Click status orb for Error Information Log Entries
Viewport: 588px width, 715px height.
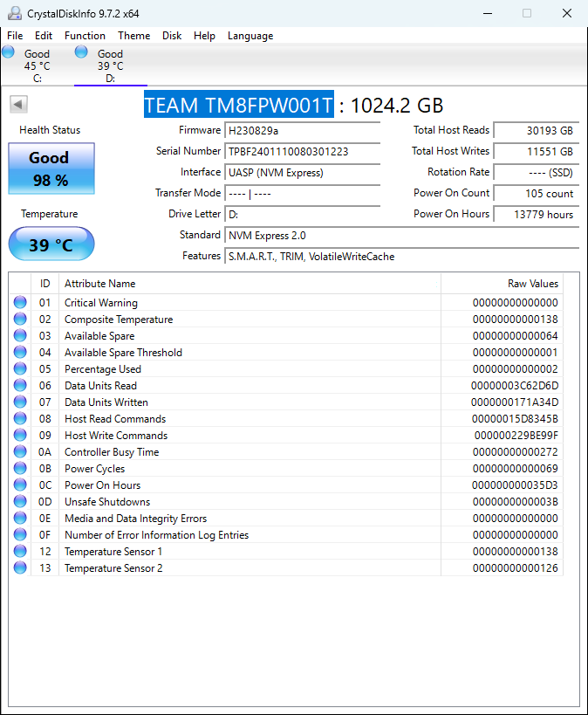pos(20,534)
